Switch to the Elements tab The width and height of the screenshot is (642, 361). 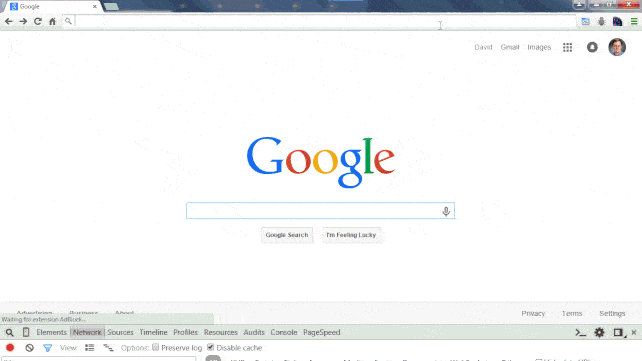coord(51,332)
